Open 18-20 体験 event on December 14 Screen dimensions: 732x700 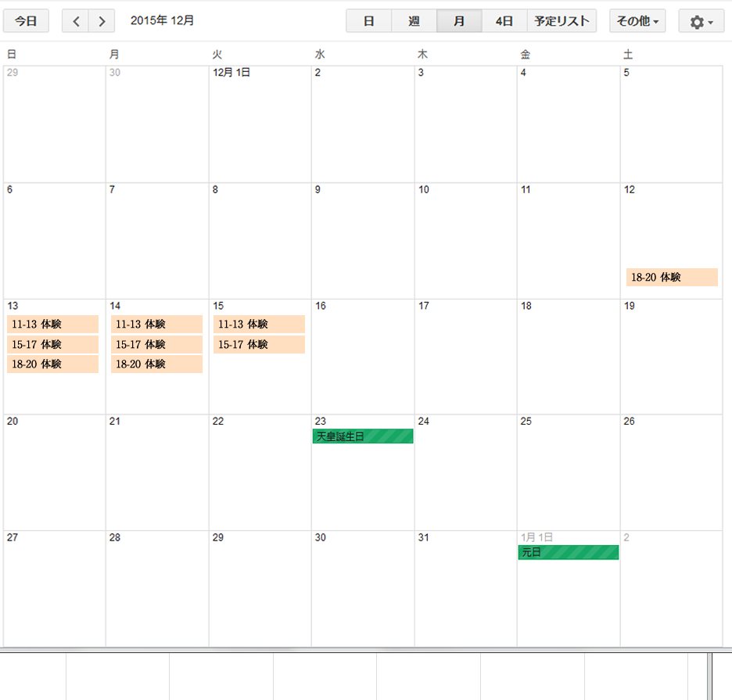(x=156, y=364)
